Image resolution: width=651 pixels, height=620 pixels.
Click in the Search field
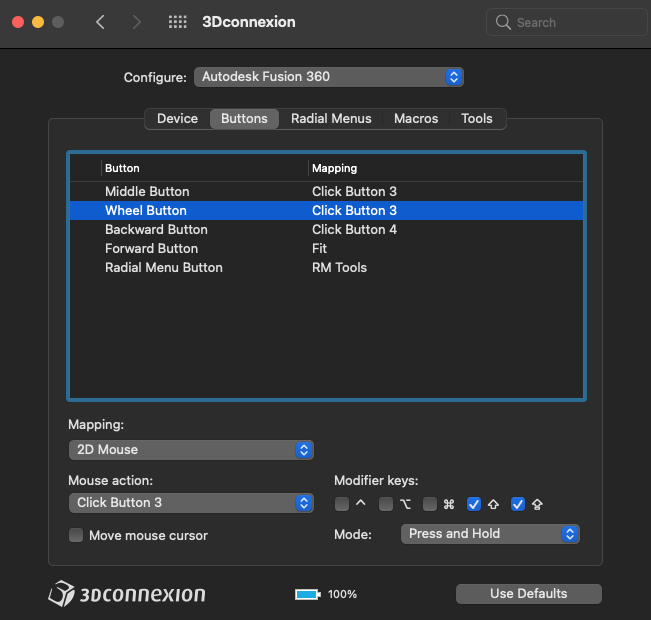[x=567, y=22]
